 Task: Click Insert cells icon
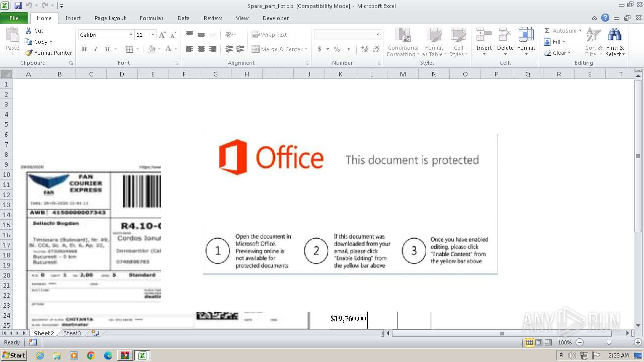pos(484,35)
